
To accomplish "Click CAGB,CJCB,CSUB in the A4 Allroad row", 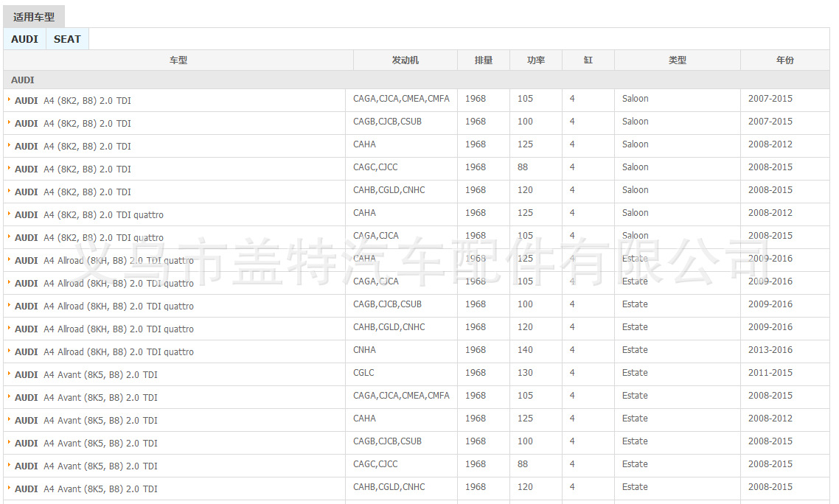I will coord(387,304).
